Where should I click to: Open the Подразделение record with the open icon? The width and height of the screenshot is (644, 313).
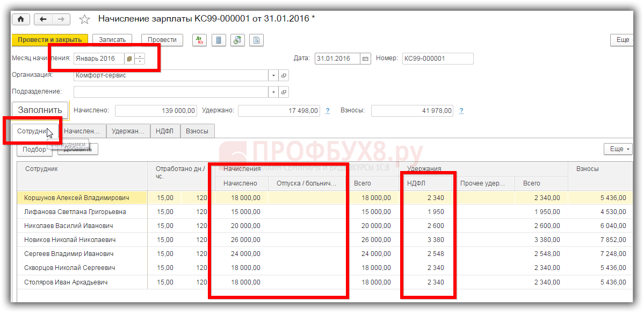click(284, 92)
